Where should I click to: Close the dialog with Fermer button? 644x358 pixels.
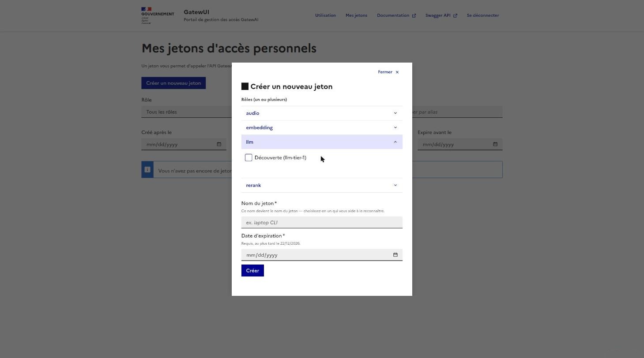point(388,72)
